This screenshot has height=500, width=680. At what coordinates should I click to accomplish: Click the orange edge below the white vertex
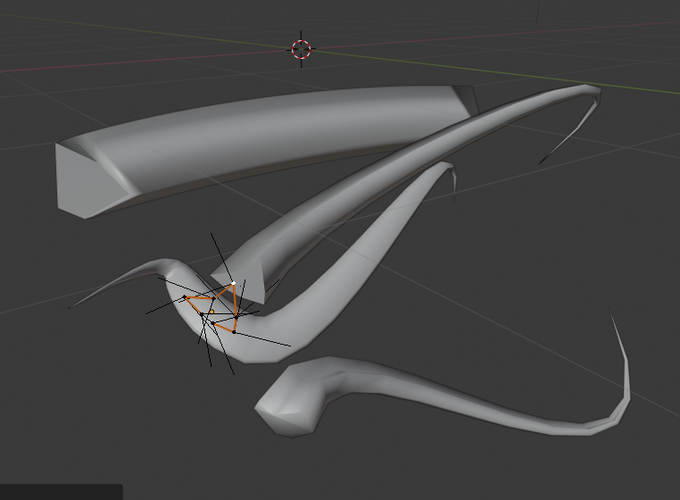coord(235,301)
